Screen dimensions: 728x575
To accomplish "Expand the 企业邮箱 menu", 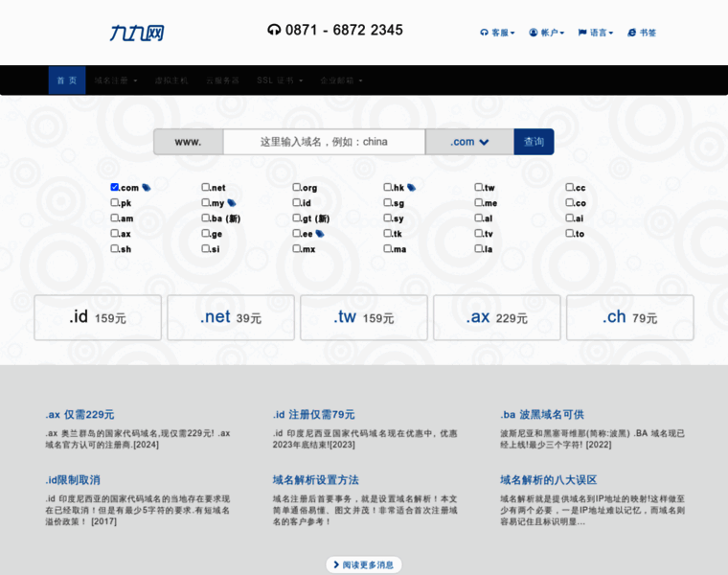I will pyautogui.click(x=341, y=80).
